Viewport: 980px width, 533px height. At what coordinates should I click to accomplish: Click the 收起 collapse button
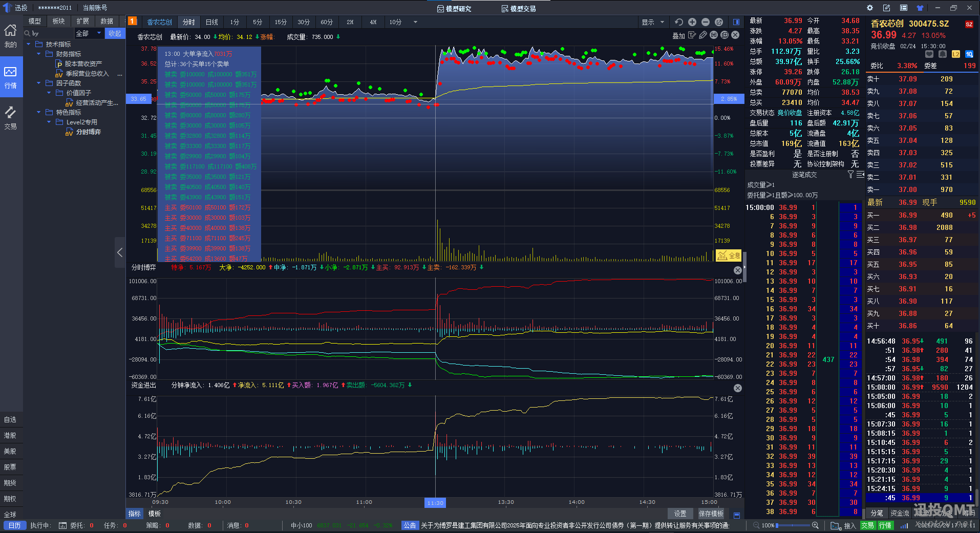(115, 33)
